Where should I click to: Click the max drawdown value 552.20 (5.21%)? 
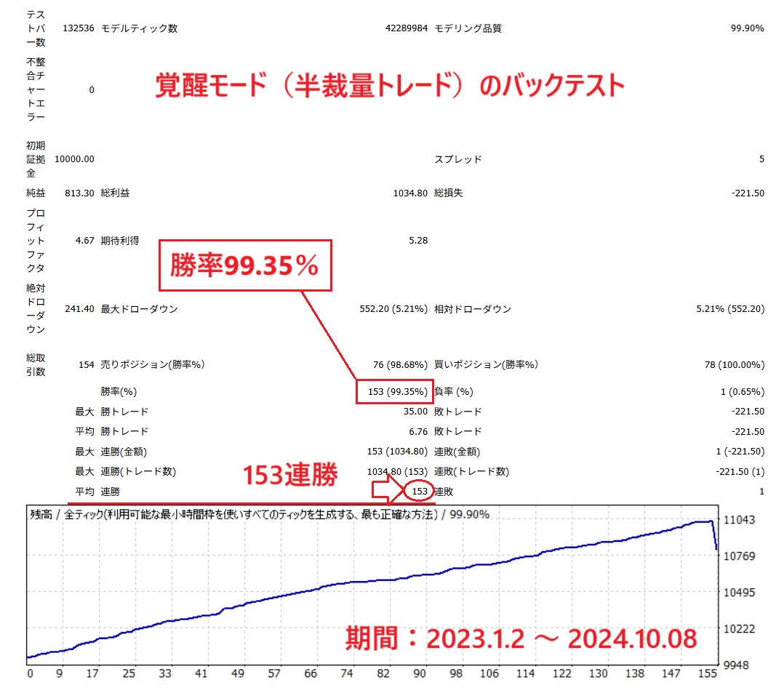coord(393,309)
